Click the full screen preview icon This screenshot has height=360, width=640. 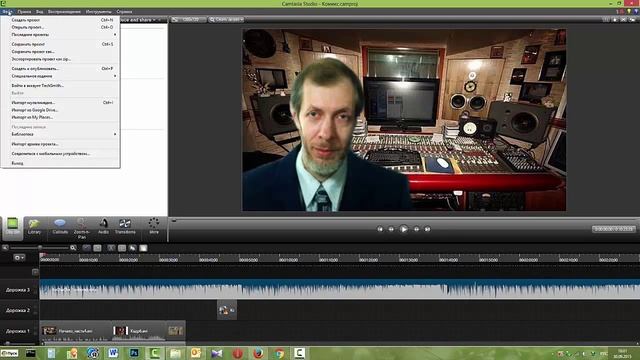pos(623,20)
